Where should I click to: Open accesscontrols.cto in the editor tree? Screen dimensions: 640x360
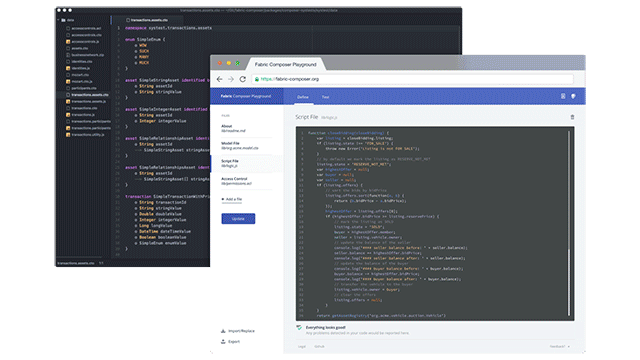(x=86, y=35)
